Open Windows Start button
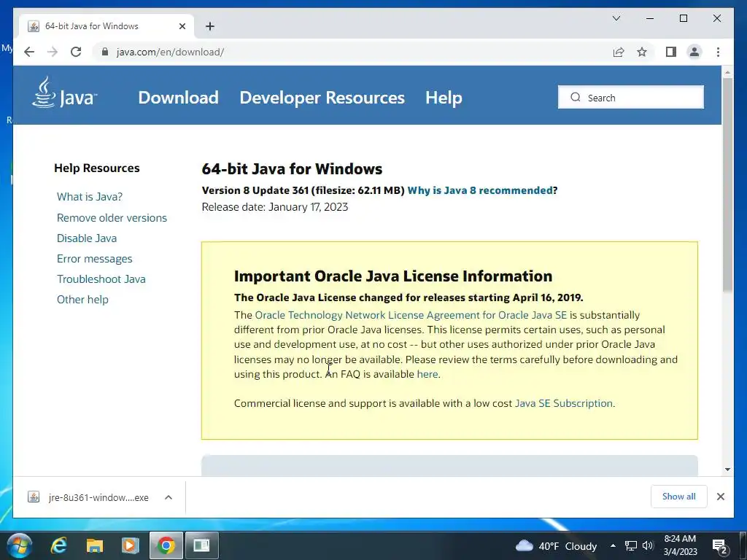747x560 pixels. coord(19,545)
